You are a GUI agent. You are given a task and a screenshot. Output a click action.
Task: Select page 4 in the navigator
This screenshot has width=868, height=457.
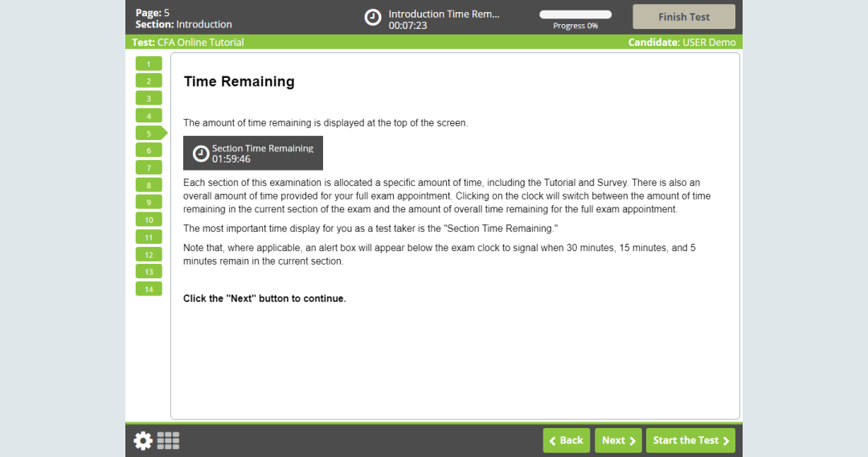[x=149, y=116]
